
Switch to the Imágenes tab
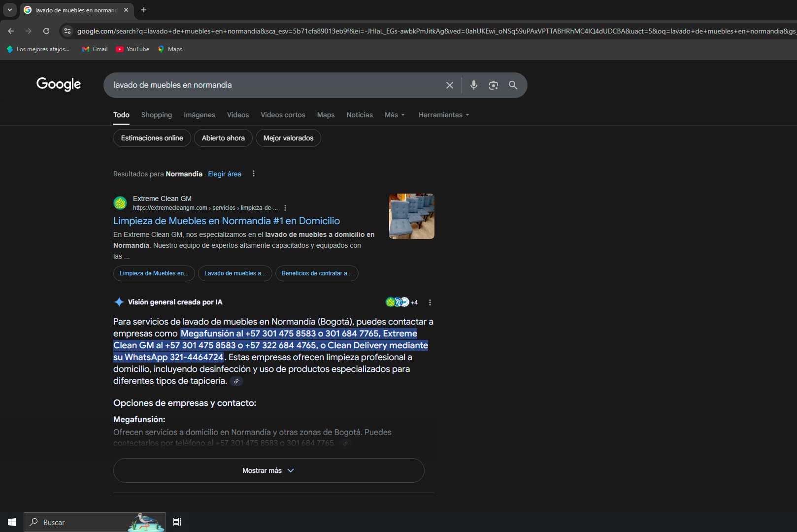tap(199, 115)
